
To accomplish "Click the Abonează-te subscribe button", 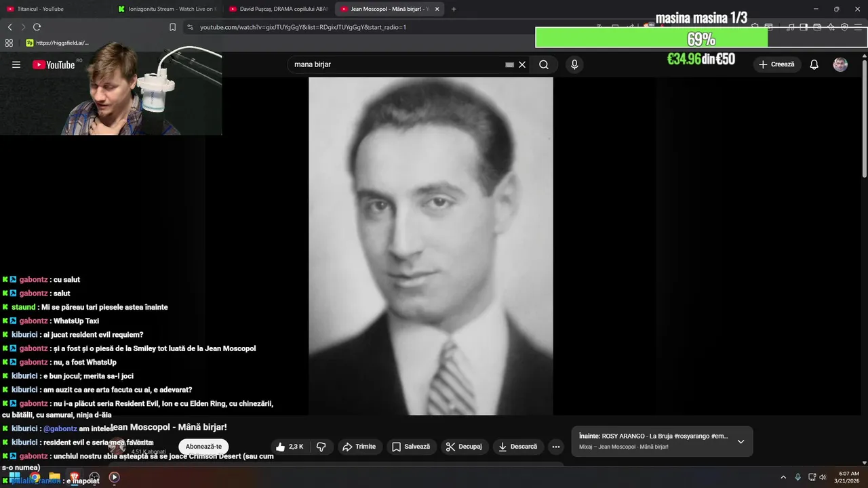I will [204, 447].
